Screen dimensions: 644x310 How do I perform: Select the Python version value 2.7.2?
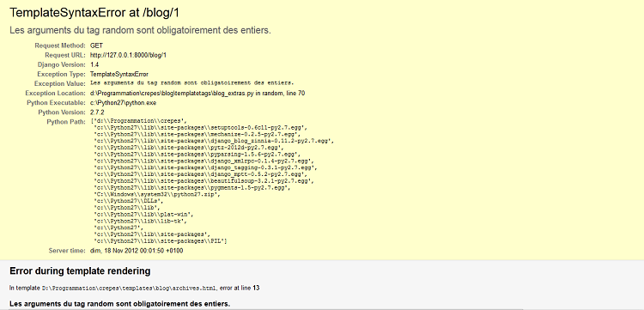(97, 112)
